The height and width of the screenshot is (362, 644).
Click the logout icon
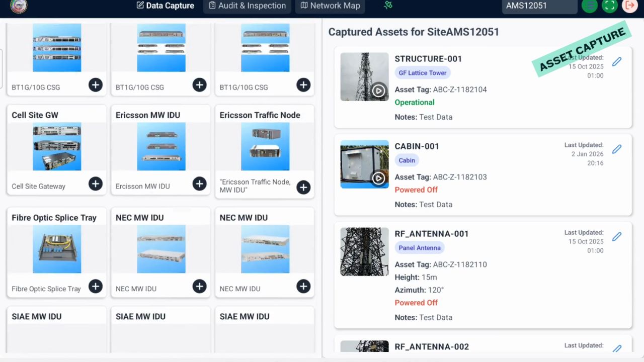tap(629, 6)
